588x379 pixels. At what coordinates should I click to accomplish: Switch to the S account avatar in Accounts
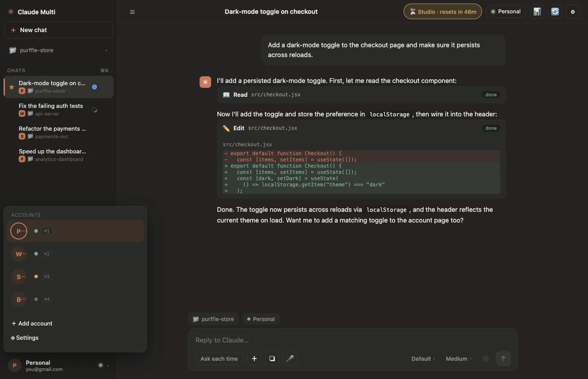click(19, 276)
